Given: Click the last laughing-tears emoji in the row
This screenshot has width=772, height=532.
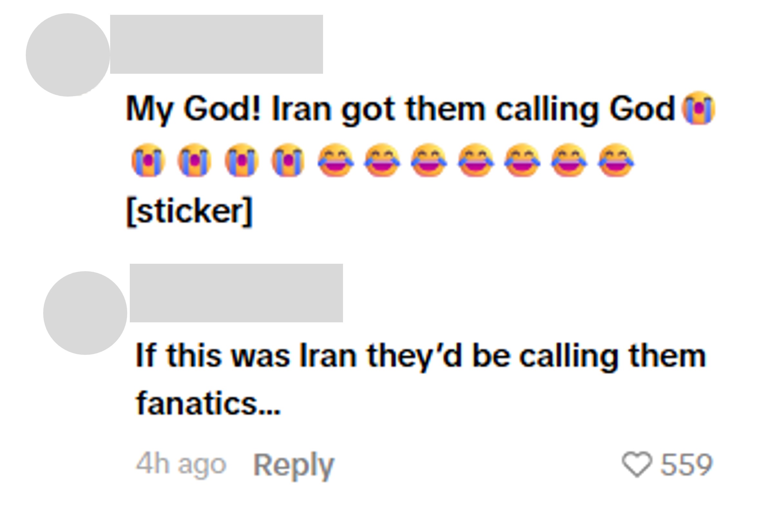Looking at the screenshot, I should pyautogui.click(x=616, y=160).
